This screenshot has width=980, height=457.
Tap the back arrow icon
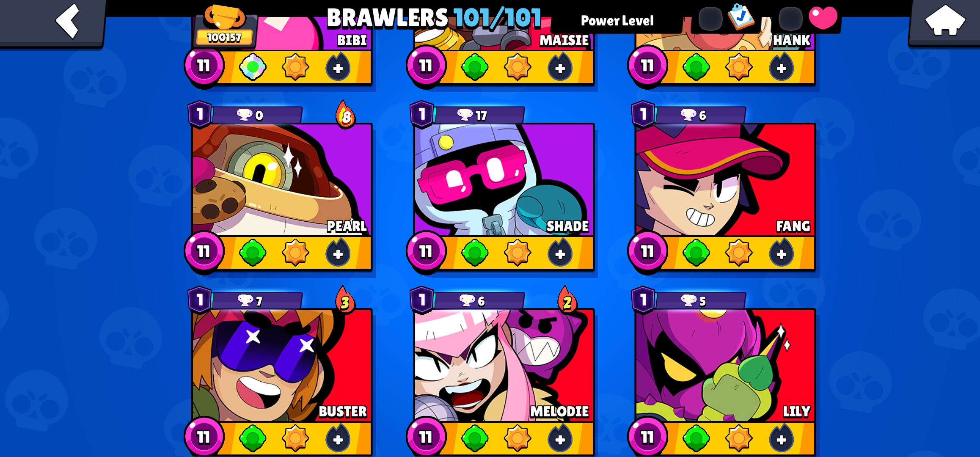click(68, 21)
